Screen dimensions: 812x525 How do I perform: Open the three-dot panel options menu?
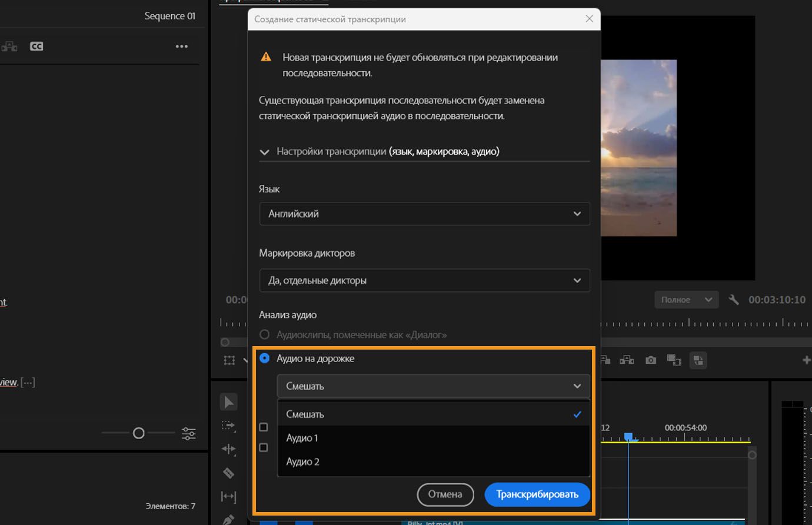[182, 46]
